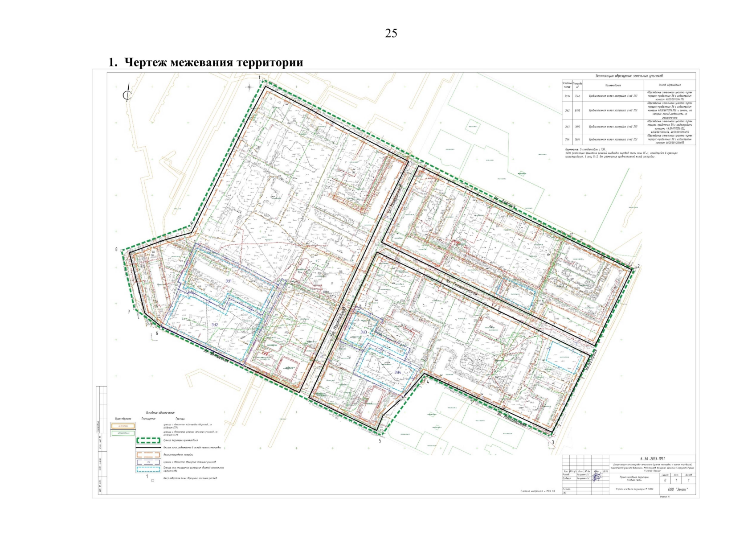Click the north arrow compass symbol
The width and height of the screenshot is (756, 535).
[127, 94]
